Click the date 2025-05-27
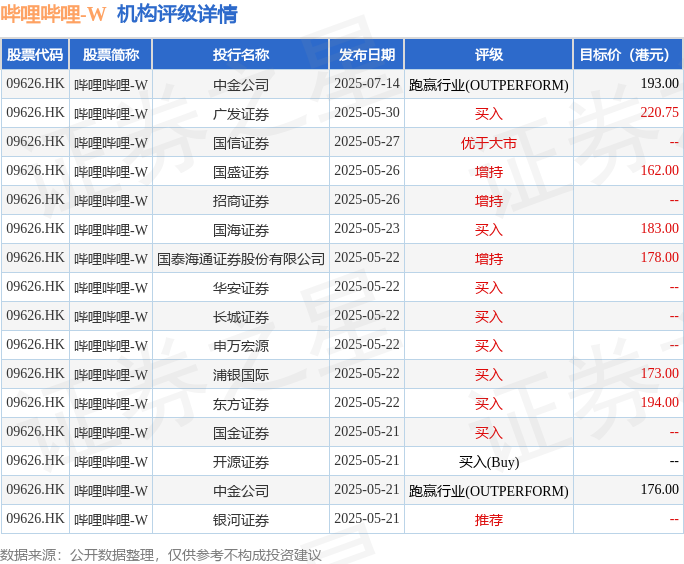 coord(367,141)
